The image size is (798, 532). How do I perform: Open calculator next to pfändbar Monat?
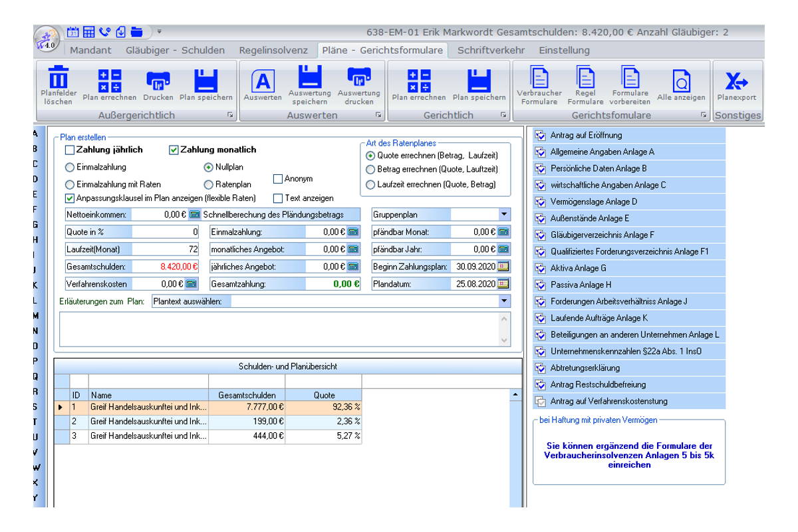503,231
